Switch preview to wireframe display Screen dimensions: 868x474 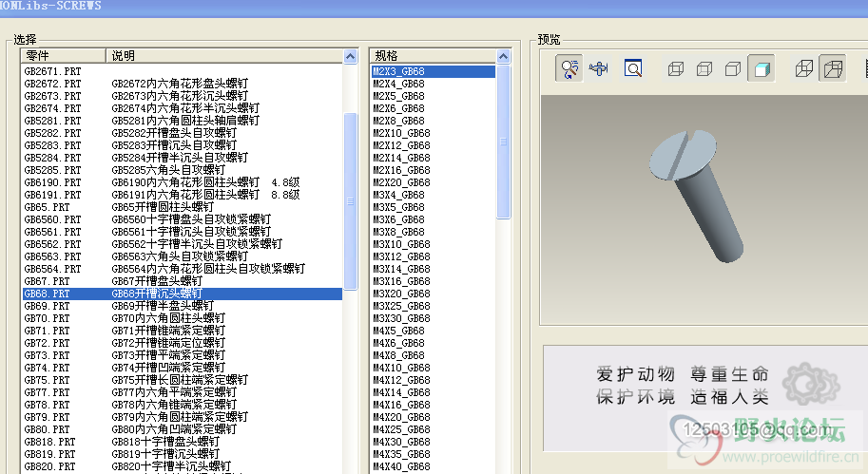pyautogui.click(x=675, y=68)
